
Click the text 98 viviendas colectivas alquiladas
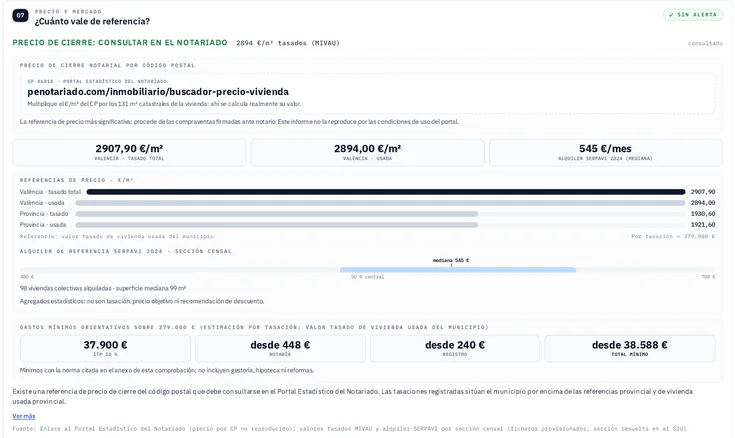[65, 288]
